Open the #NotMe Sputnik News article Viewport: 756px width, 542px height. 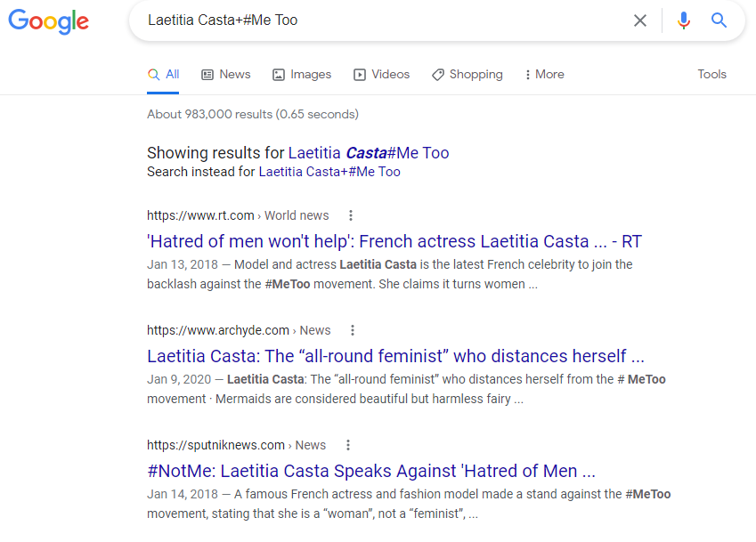[371, 470]
